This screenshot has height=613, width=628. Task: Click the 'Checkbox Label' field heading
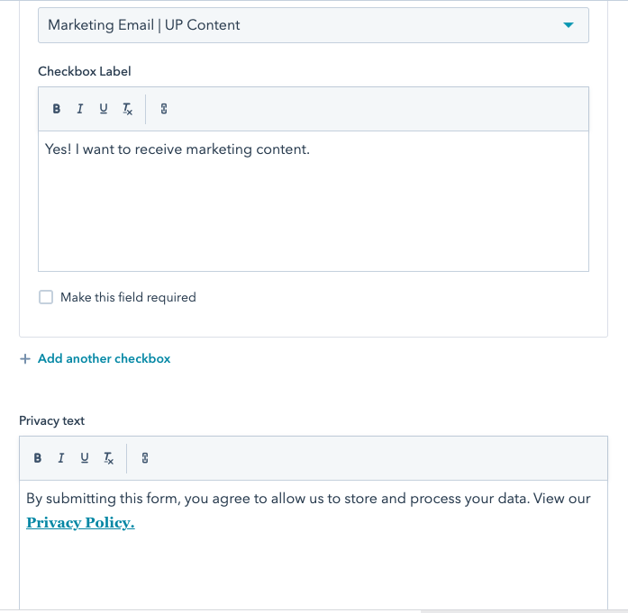coord(84,71)
